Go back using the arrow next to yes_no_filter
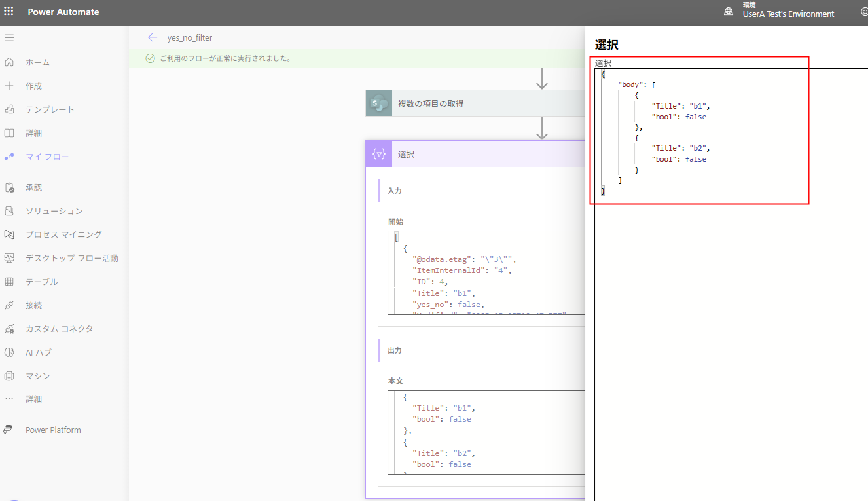Viewport: 868px width, 501px height. point(153,37)
